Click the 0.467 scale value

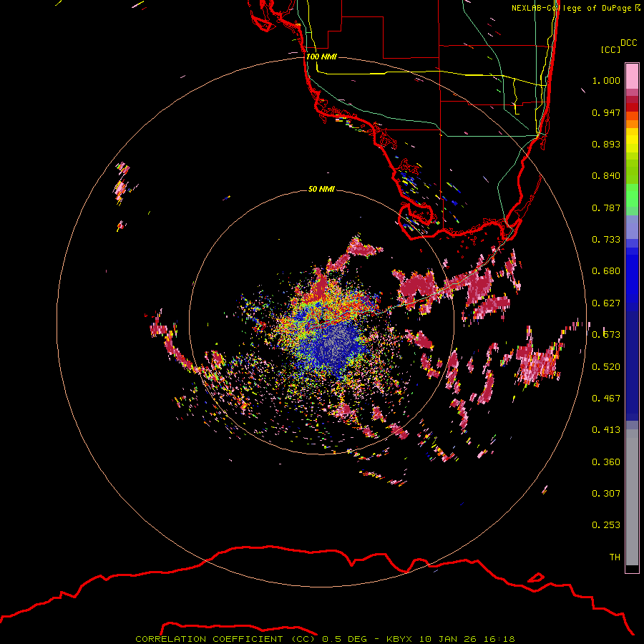[x=606, y=399]
